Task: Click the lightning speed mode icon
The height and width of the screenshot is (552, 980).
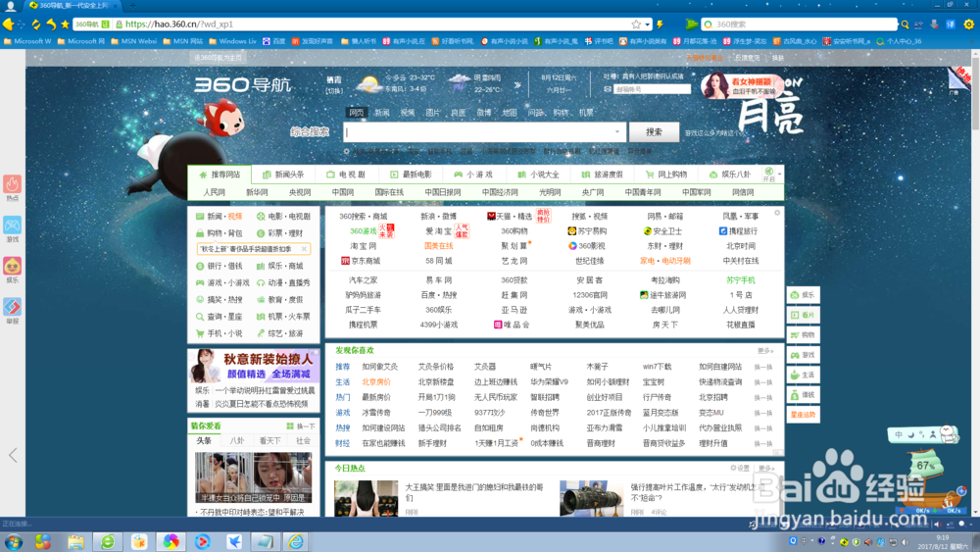Action: pyautogui.click(x=660, y=25)
